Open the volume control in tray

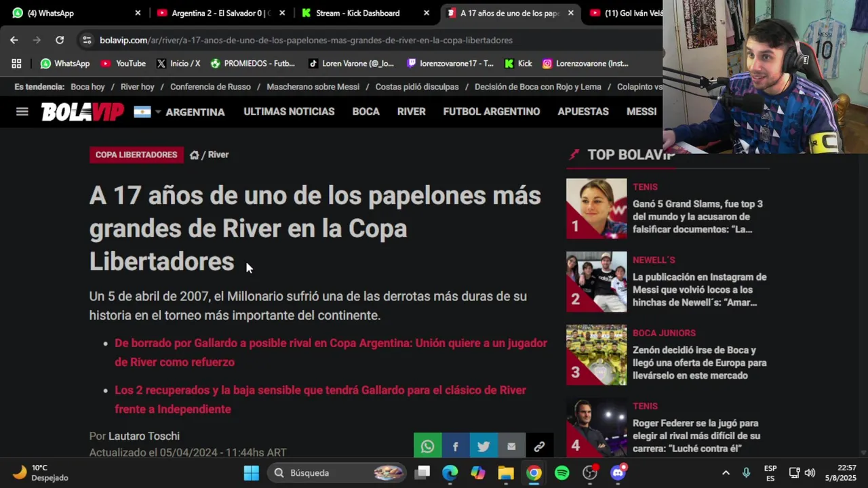810,472
